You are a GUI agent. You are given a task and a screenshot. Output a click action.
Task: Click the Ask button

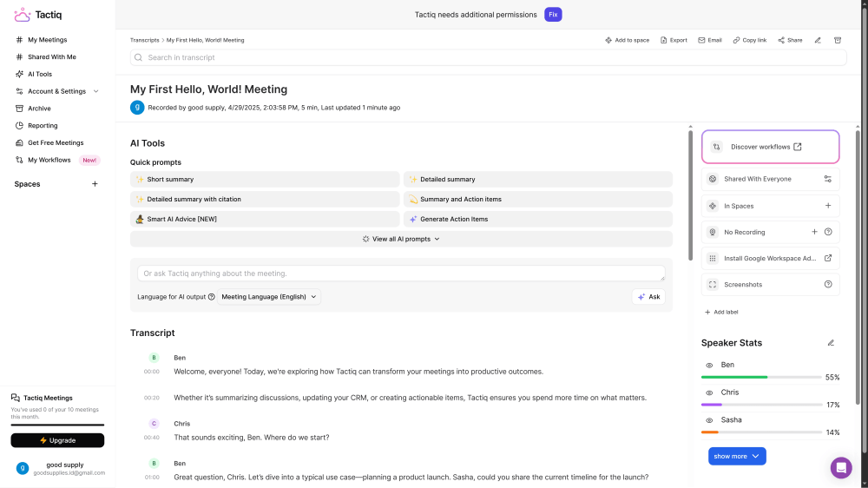coord(648,297)
